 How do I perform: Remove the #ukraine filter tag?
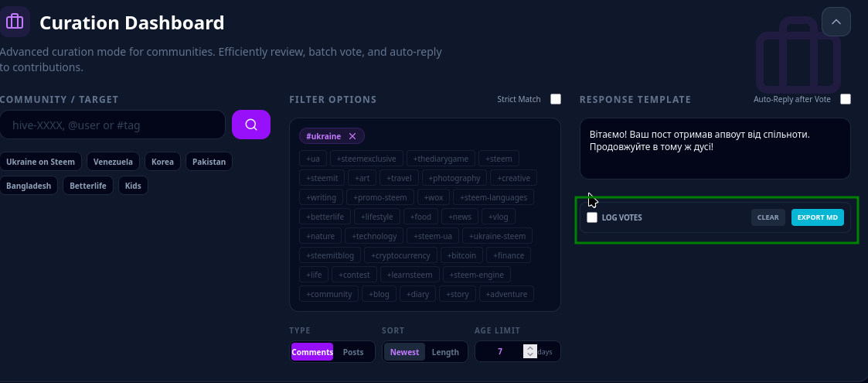click(x=352, y=136)
